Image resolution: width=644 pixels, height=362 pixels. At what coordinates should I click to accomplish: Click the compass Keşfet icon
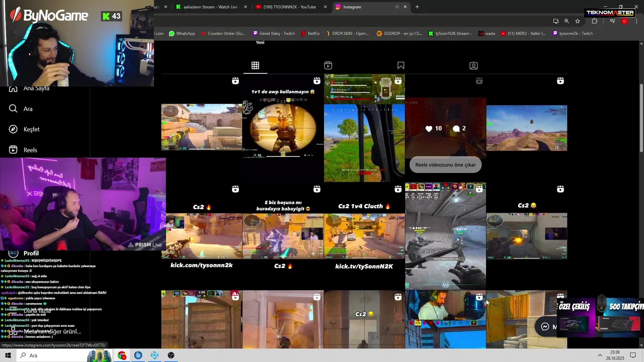tap(13, 129)
